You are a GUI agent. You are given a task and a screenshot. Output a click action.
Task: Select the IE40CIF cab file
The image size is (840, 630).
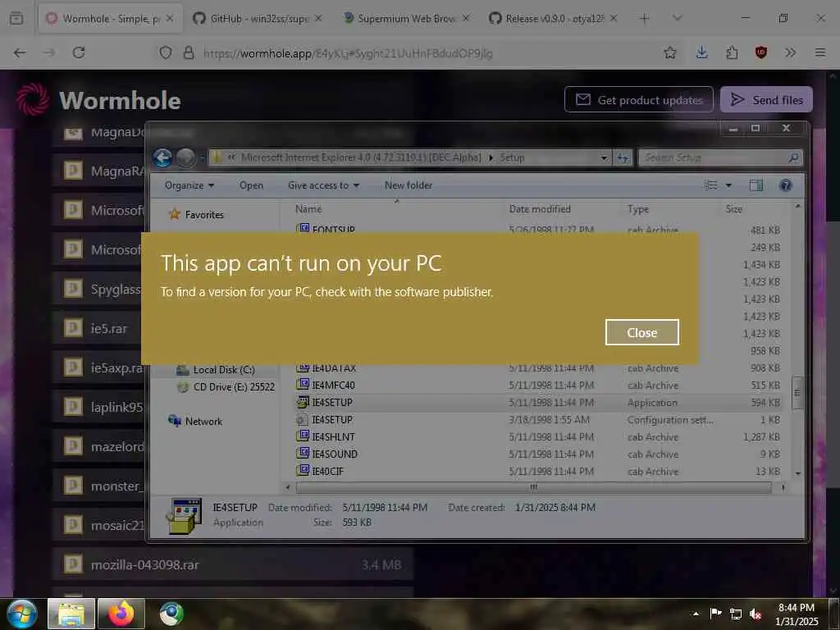pyautogui.click(x=538, y=471)
